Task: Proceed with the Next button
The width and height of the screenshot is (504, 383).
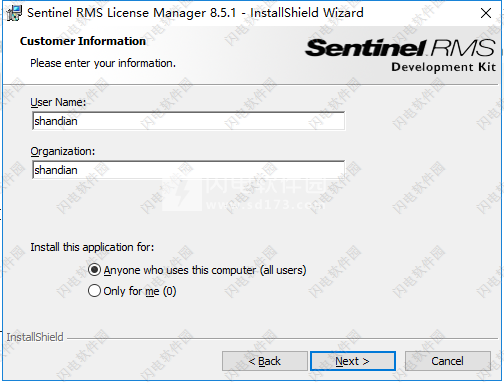Action: 353,361
